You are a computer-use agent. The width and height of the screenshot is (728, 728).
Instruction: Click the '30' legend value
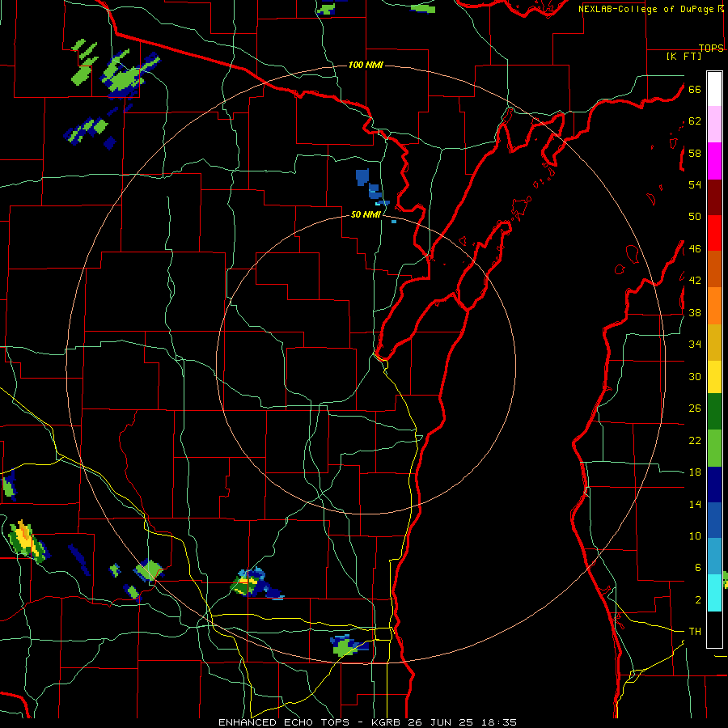coord(695,376)
